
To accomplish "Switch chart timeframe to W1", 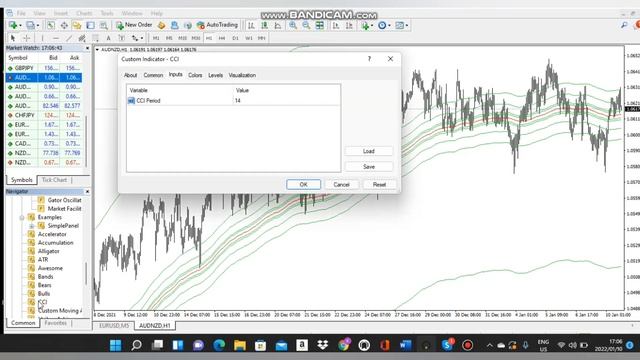I will 249,38.
